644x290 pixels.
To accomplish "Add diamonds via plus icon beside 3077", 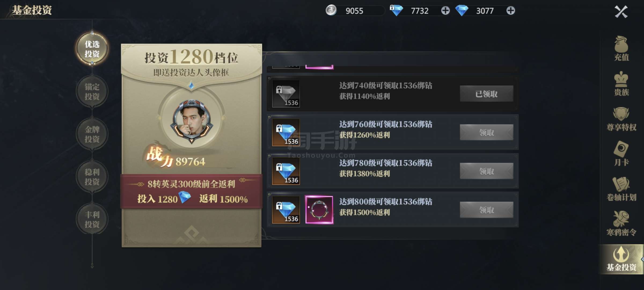I will pos(510,11).
